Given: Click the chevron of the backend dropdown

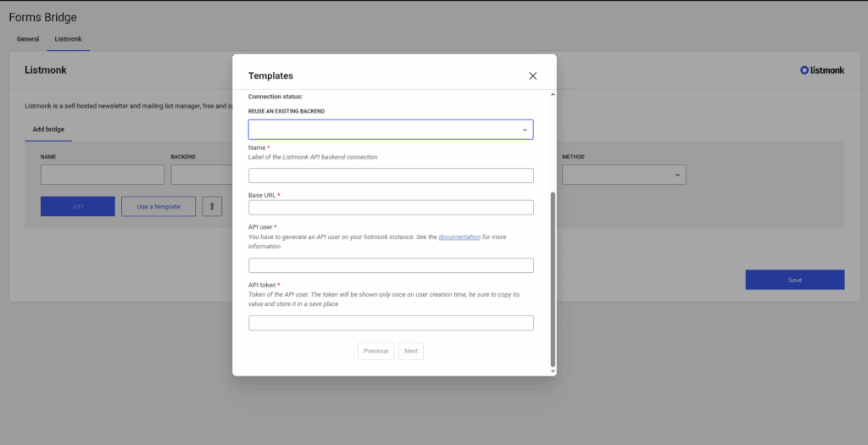Looking at the screenshot, I should click(x=525, y=130).
